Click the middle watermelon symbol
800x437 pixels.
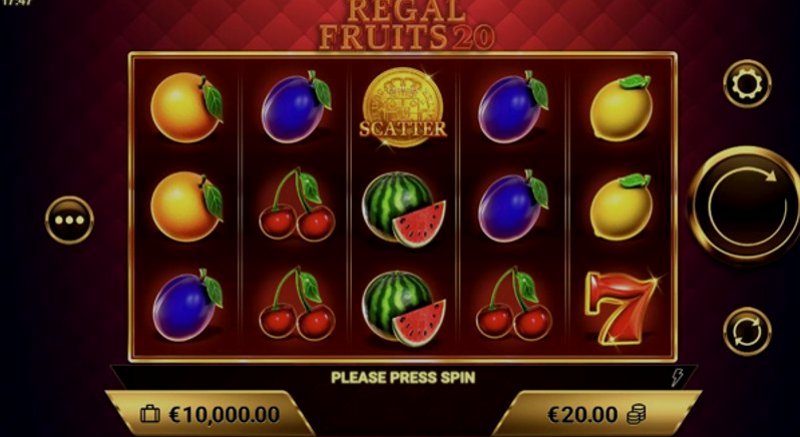coord(404,209)
